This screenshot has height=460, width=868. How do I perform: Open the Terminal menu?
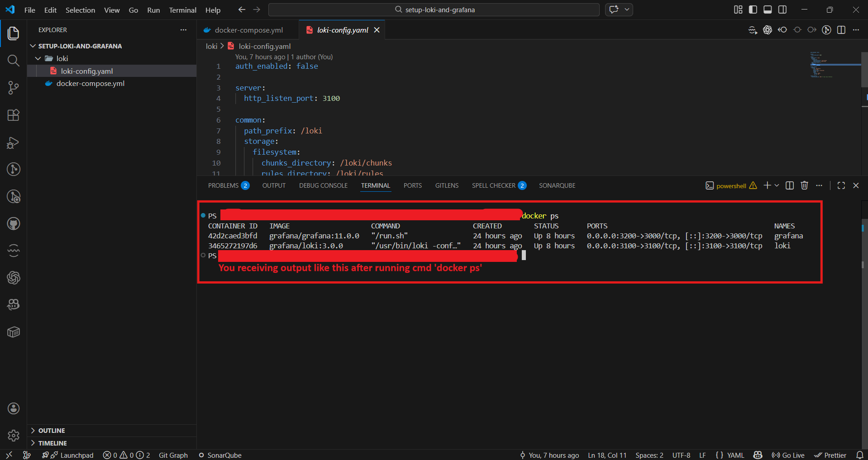pos(182,10)
